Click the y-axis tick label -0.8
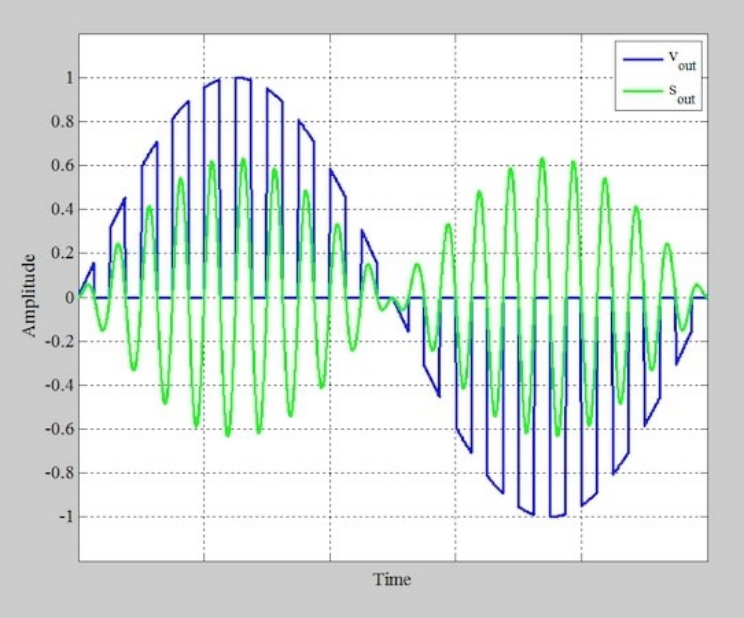 tap(60, 473)
